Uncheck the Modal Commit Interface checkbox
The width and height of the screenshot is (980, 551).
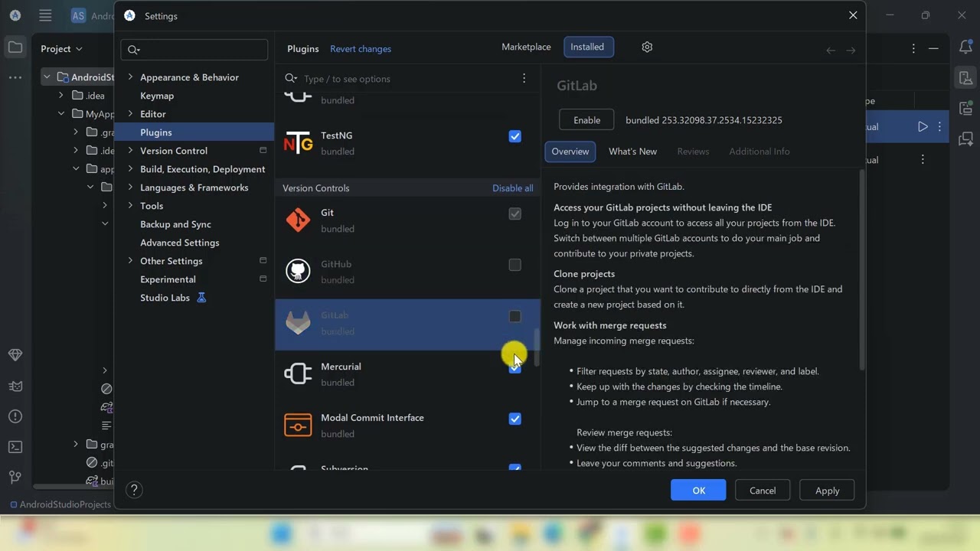(515, 419)
